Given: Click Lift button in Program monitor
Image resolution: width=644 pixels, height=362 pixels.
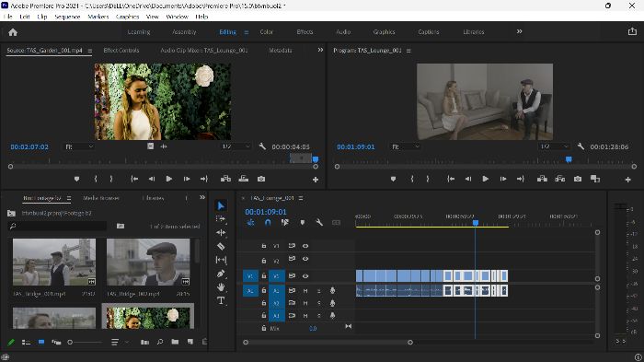Looking at the screenshot, I should 542,179.
